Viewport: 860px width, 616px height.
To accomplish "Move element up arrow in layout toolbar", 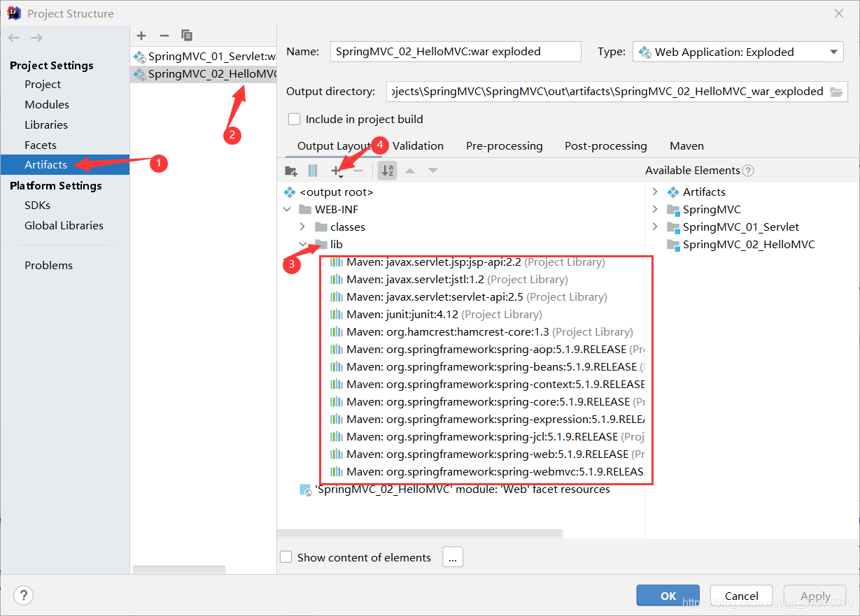I will click(x=411, y=171).
